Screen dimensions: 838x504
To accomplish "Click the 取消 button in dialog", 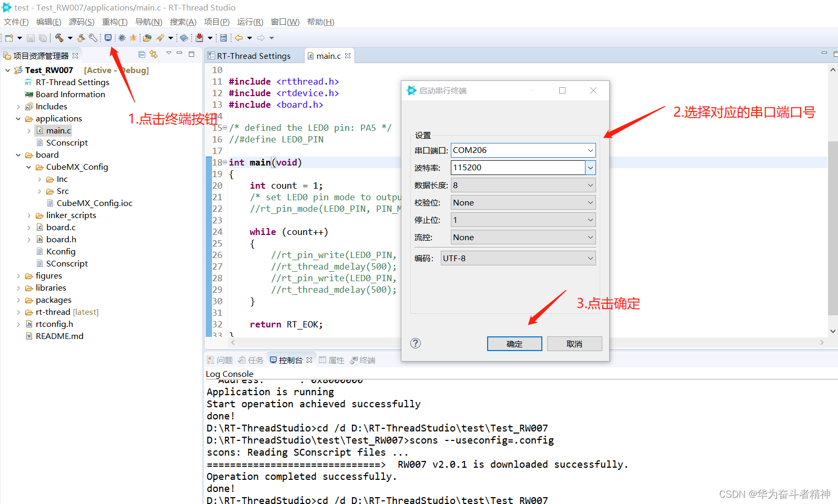I will click(x=574, y=344).
